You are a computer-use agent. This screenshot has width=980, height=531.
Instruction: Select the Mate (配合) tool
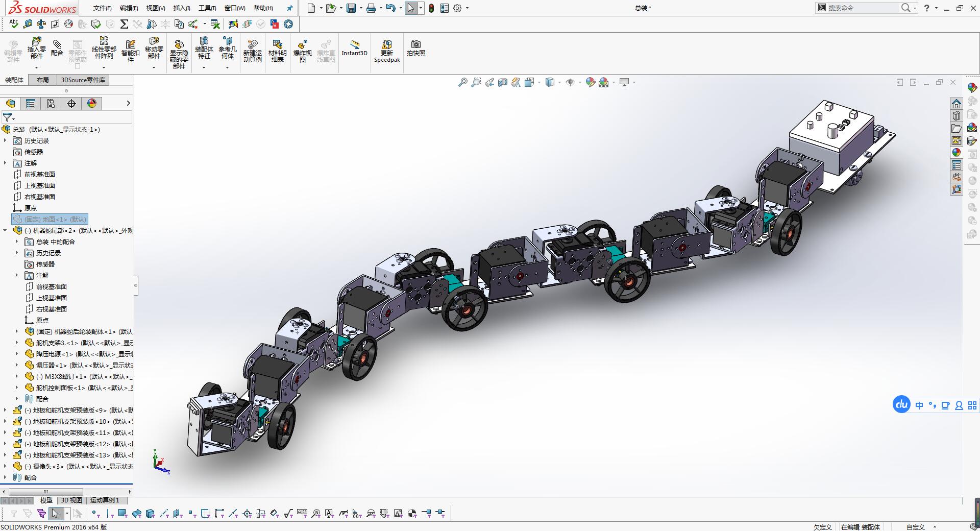coord(57,47)
